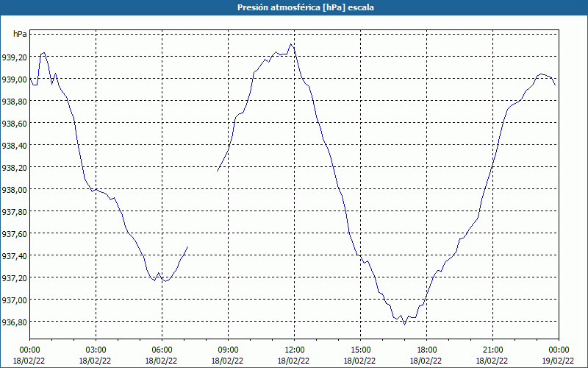Pick the 937,40 axis label

[14, 255]
